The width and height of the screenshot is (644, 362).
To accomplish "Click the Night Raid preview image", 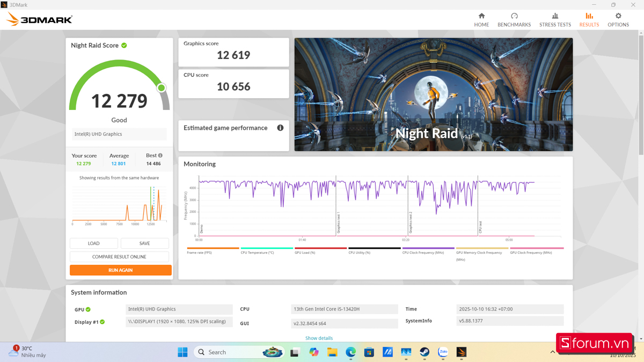I will pos(433,94).
